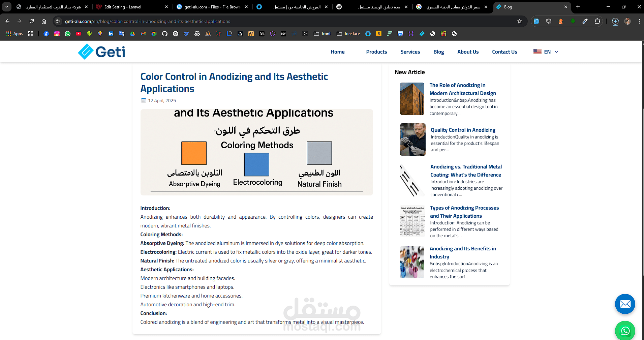Open Blog in site navigation

pyautogui.click(x=438, y=52)
